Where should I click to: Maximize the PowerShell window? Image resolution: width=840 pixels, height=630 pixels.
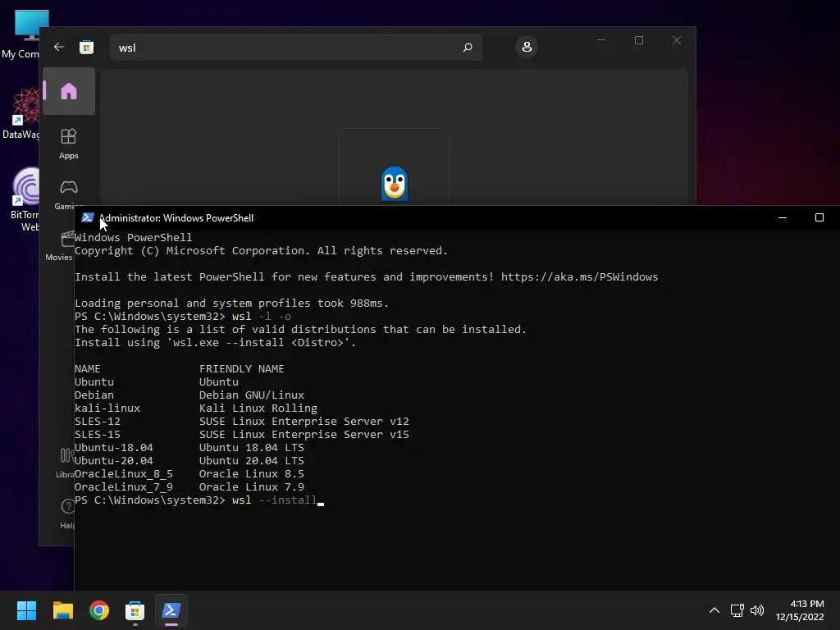click(819, 217)
